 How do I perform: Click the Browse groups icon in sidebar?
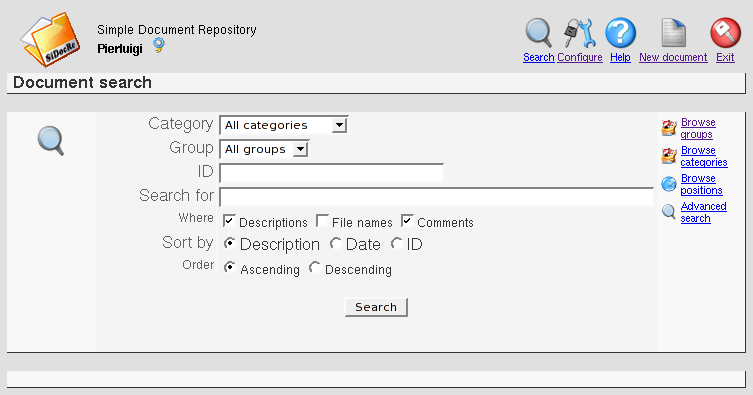[x=668, y=128]
